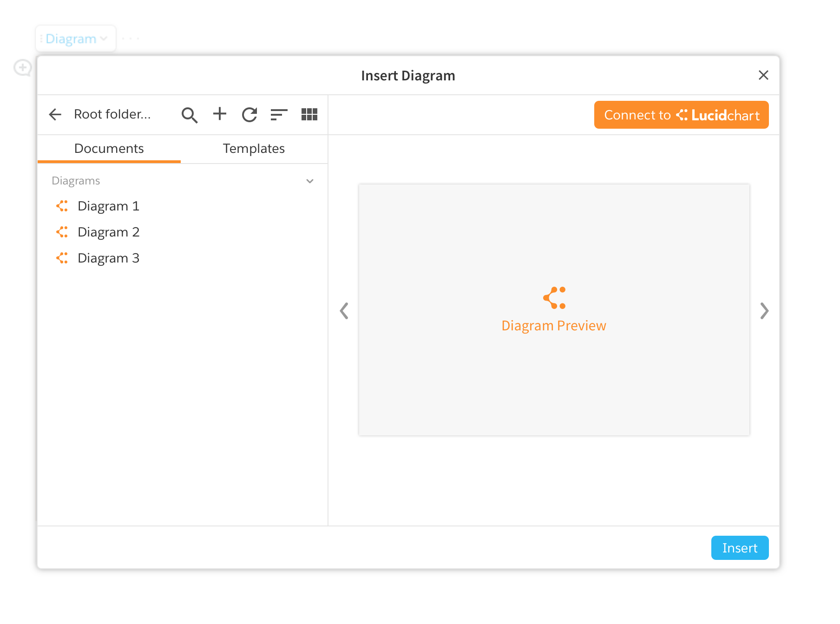
Task: Click the add comment bubble icon
Action: point(22,68)
